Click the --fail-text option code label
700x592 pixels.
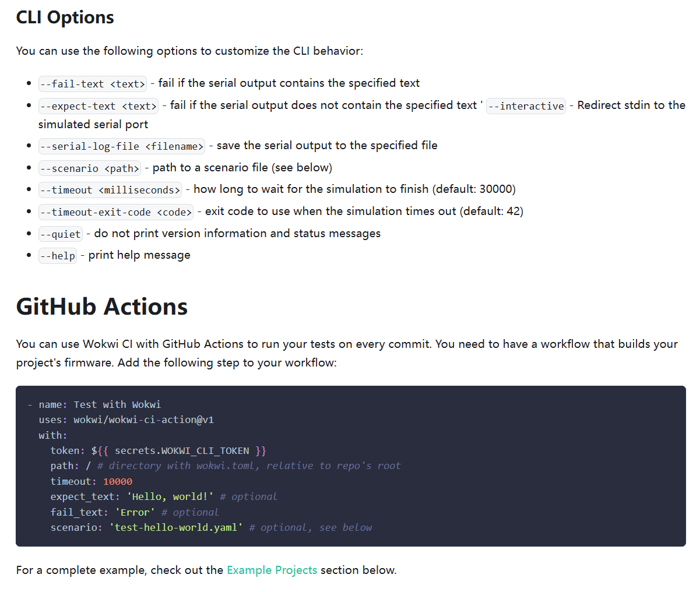tap(92, 84)
